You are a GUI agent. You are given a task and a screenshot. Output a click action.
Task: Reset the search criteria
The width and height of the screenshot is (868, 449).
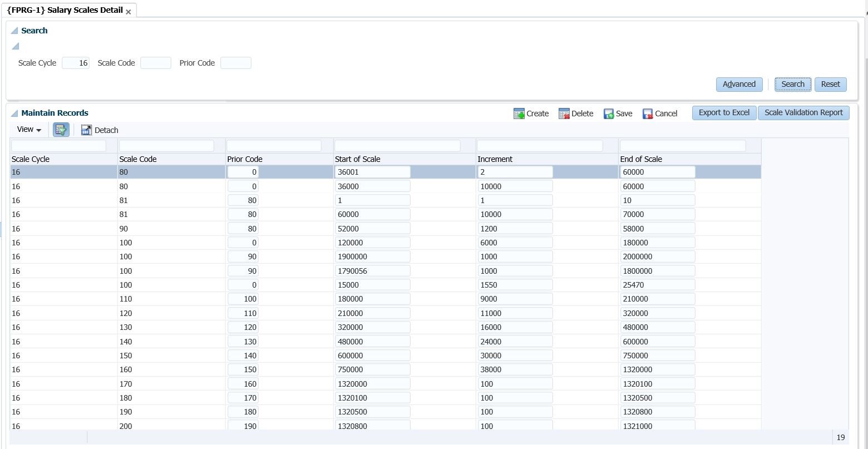(x=830, y=84)
